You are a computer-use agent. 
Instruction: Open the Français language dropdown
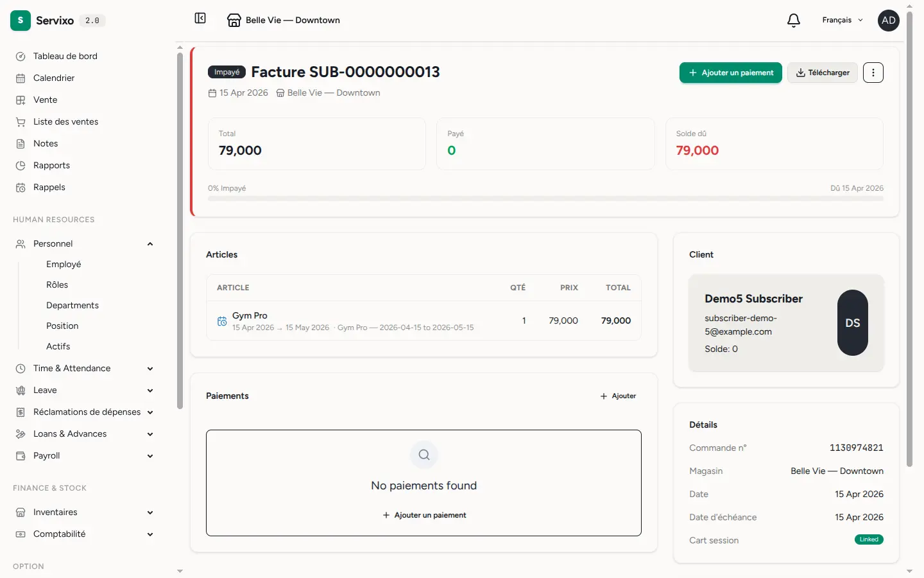[843, 21]
